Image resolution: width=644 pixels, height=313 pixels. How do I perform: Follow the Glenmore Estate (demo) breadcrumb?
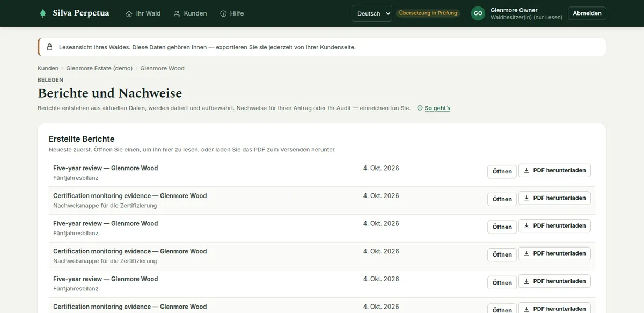click(99, 68)
